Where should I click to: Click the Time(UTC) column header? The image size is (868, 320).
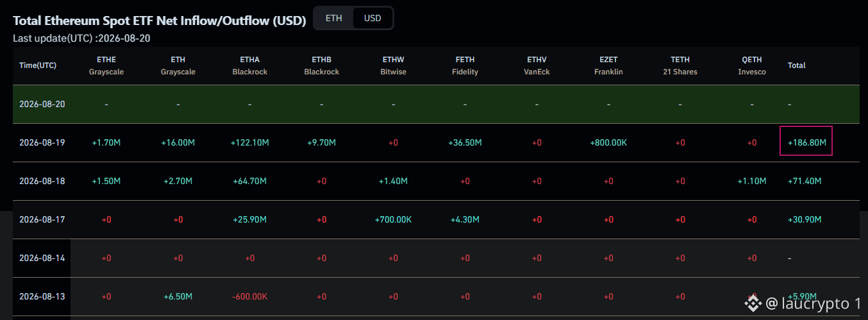38,65
